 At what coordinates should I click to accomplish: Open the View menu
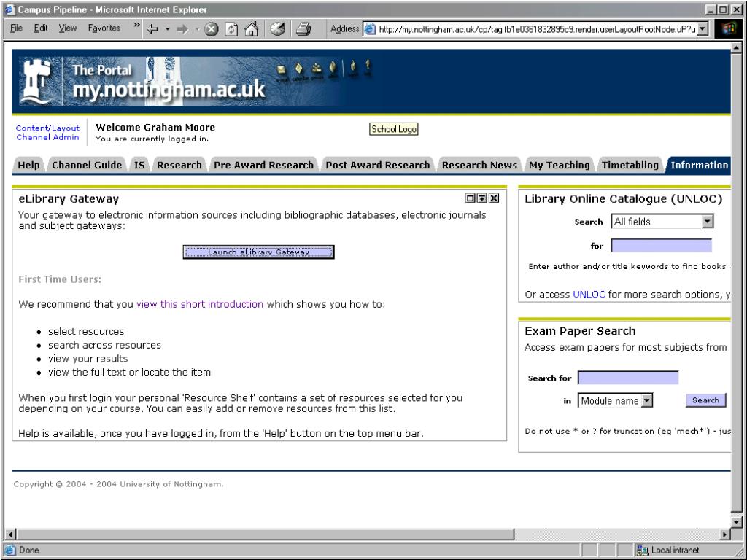click(x=68, y=28)
